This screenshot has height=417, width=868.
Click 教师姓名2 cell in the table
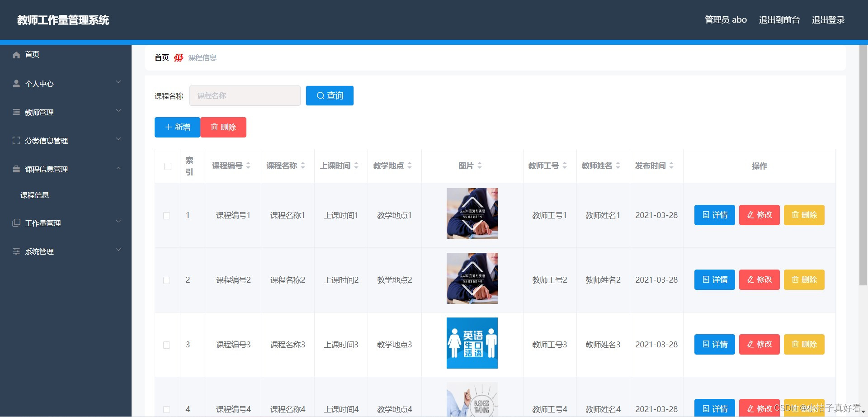tap(603, 280)
